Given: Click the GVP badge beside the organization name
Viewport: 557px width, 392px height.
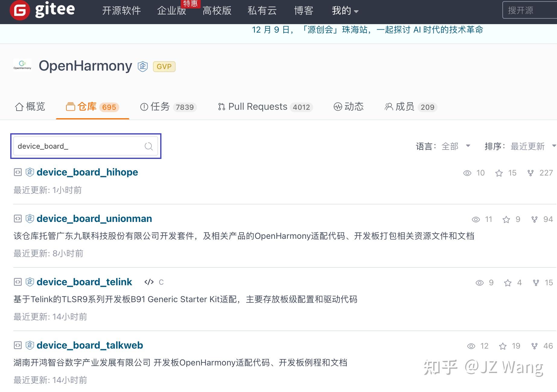Looking at the screenshot, I should [x=164, y=66].
